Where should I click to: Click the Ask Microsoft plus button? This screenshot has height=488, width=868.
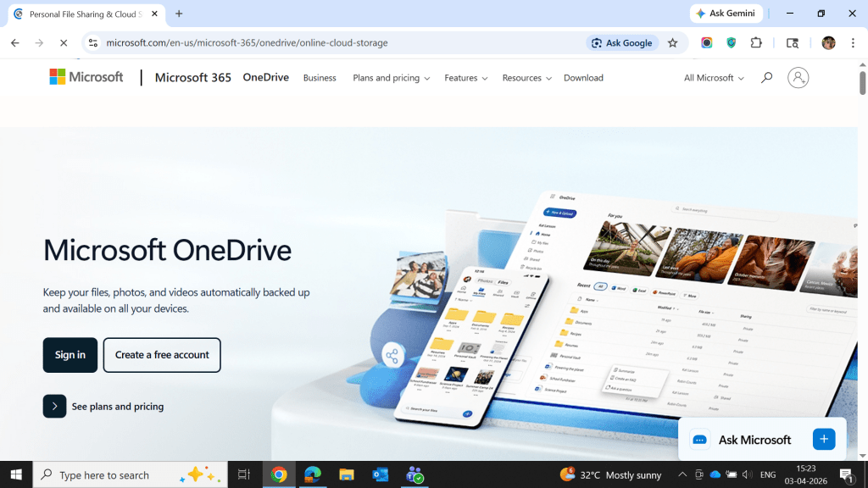tap(823, 439)
